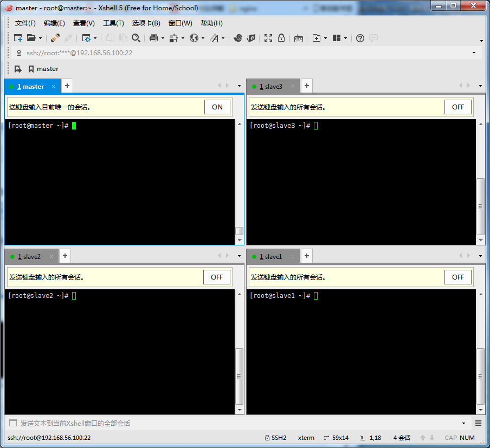The width and height of the screenshot is (490, 448).
Task: Open Help question mark icon
Action: tap(360, 38)
